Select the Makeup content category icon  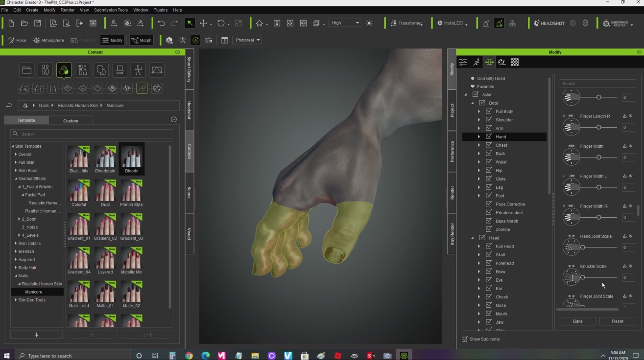(x=82, y=70)
